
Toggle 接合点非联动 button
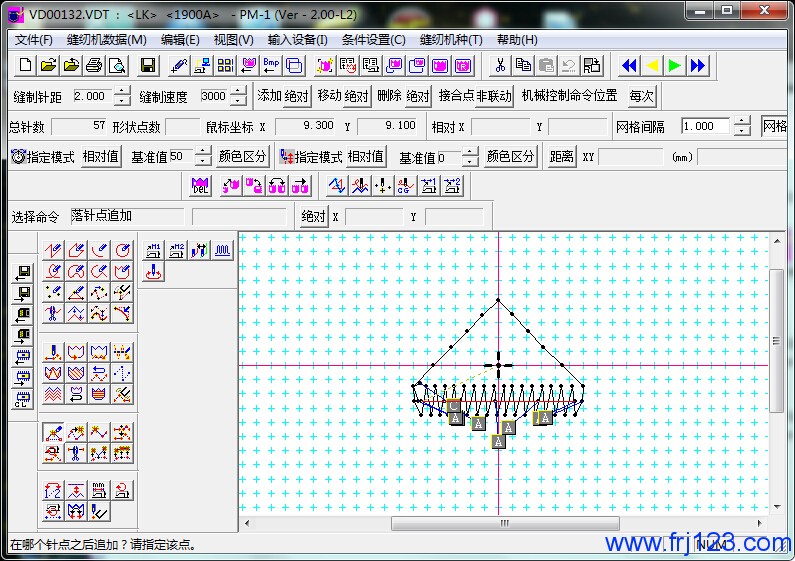475,96
